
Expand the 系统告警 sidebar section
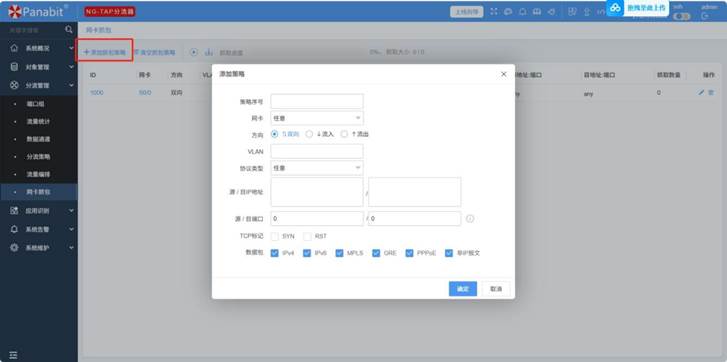[x=71, y=229]
